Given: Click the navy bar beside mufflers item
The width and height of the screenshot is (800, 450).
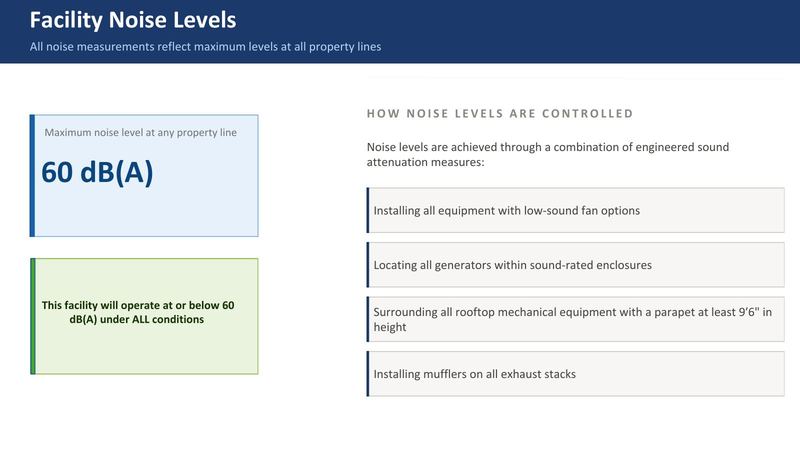Looking at the screenshot, I should 368,374.
